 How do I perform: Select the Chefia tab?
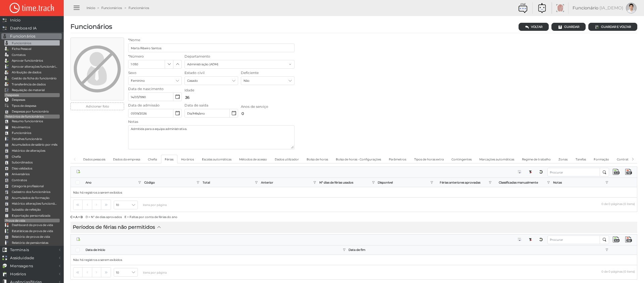[x=152, y=159]
